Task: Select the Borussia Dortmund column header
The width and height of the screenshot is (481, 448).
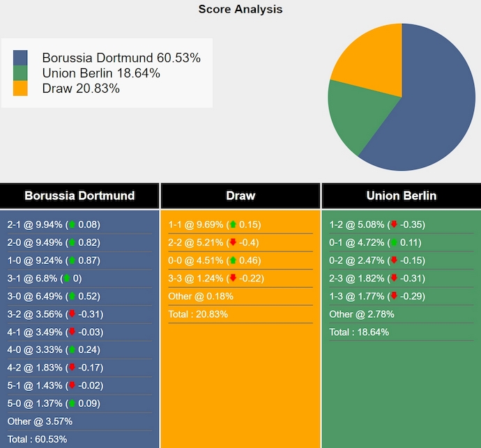Action: 79,196
